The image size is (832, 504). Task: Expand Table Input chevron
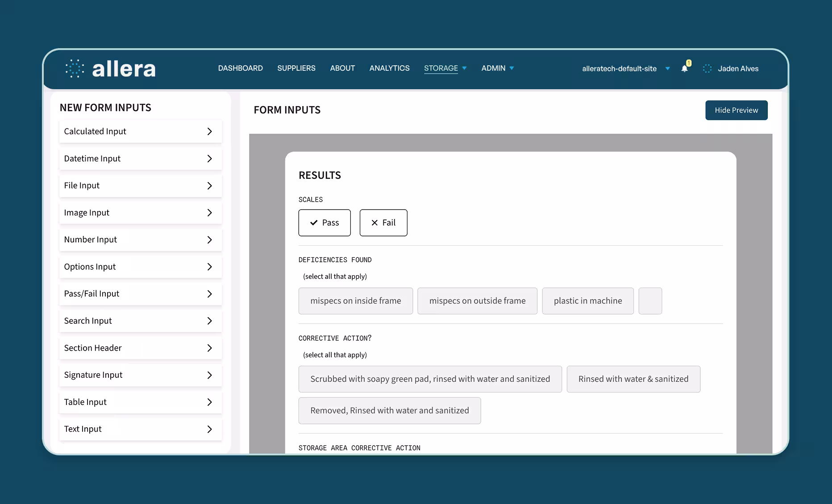(x=209, y=402)
